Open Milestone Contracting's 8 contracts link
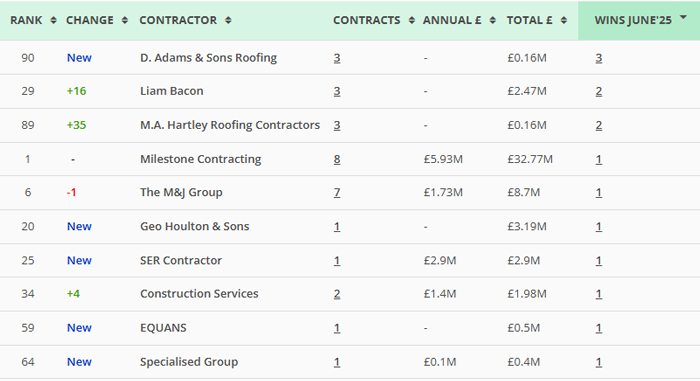 click(337, 159)
